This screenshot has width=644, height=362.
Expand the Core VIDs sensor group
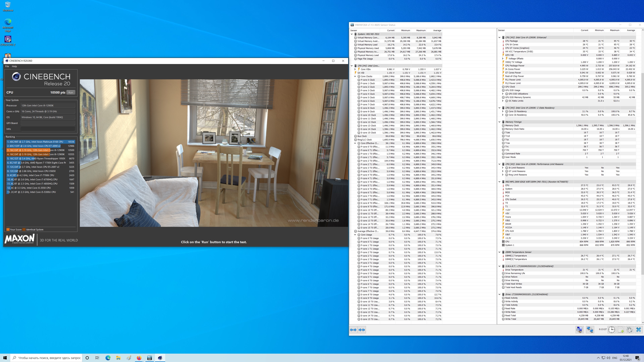point(355,69)
